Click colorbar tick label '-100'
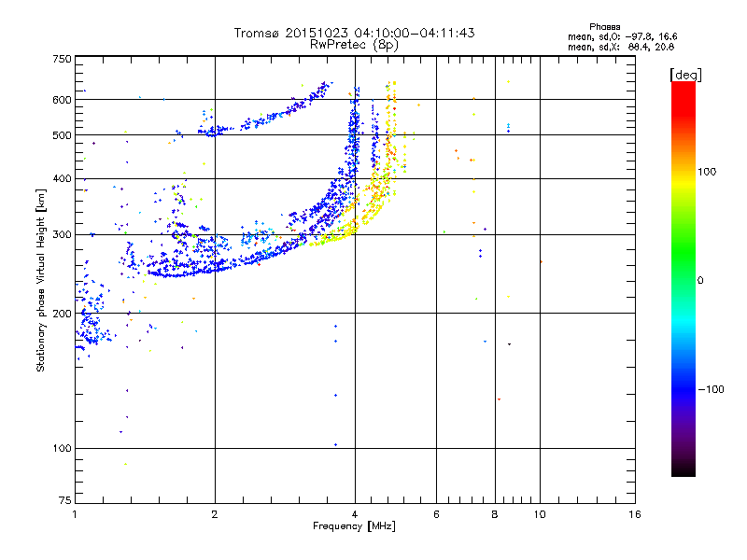The height and width of the screenshot is (560, 747). [x=711, y=389]
